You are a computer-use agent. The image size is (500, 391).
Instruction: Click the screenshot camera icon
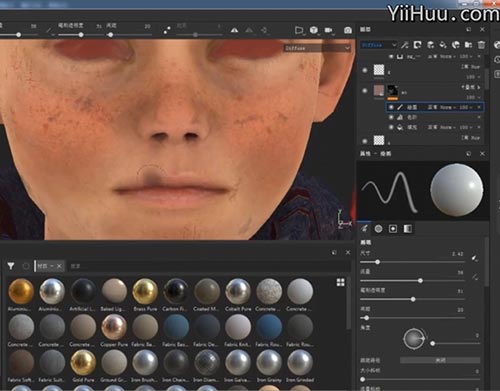tap(348, 30)
